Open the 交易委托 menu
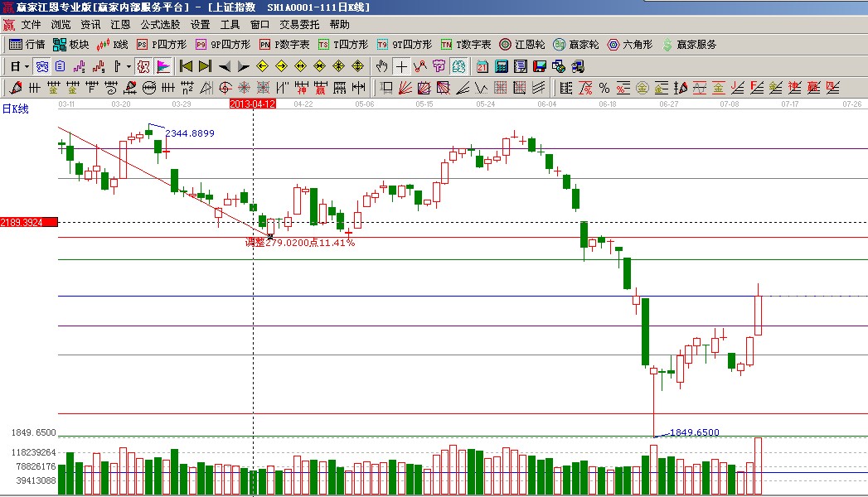868x497 pixels. [299, 25]
